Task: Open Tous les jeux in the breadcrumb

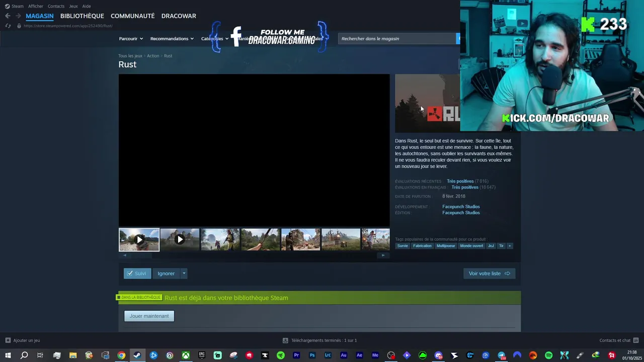Action: point(130,56)
